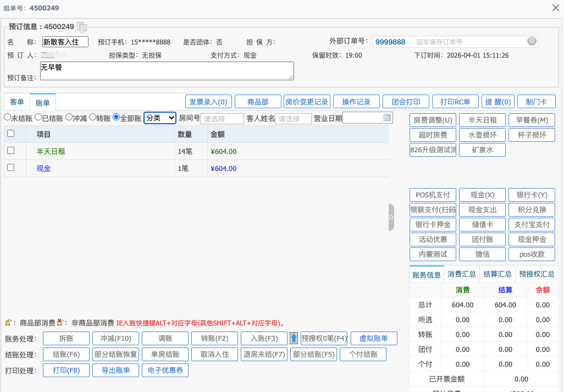Select the 未结账 radio button
564x392 pixels.
point(7,117)
